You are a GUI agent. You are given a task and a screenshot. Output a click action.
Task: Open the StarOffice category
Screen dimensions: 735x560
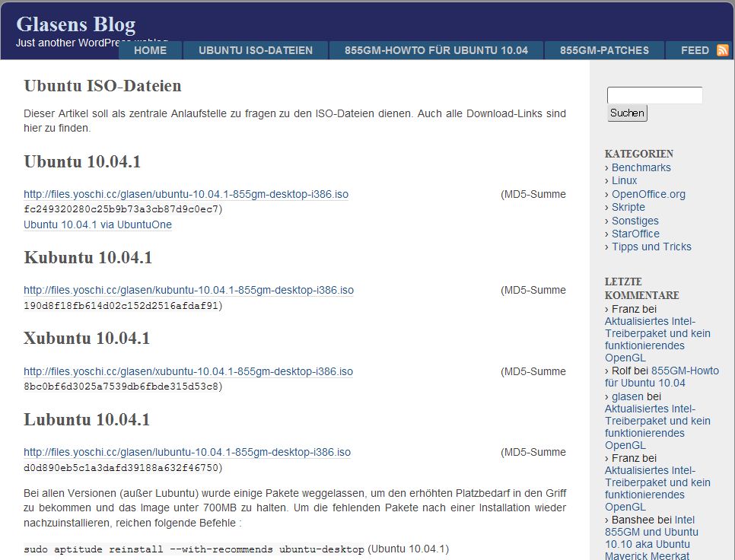pyautogui.click(x=635, y=234)
